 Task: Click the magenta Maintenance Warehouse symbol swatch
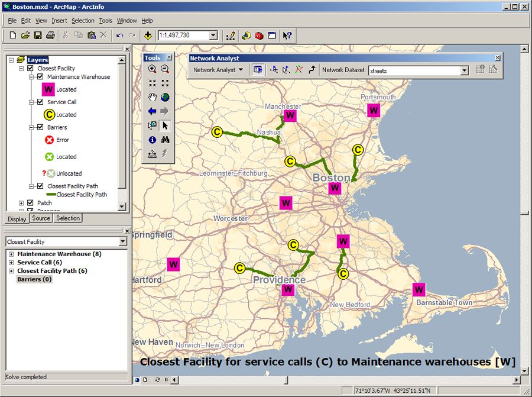[x=49, y=89]
